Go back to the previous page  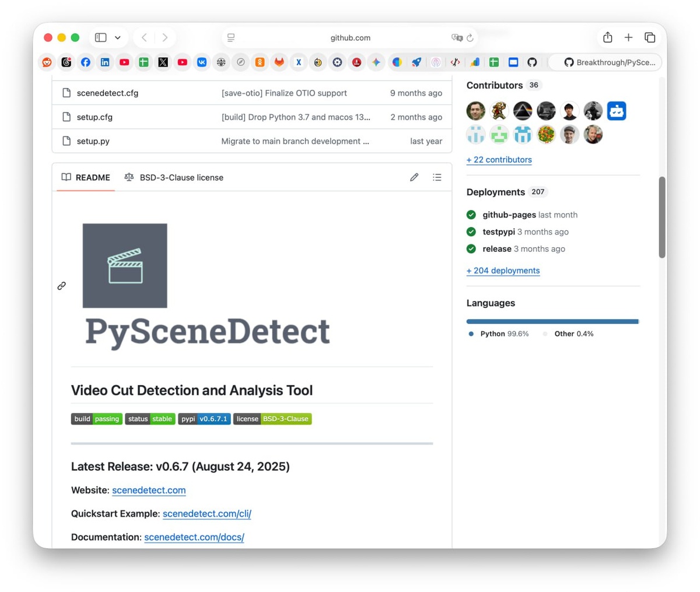[144, 37]
